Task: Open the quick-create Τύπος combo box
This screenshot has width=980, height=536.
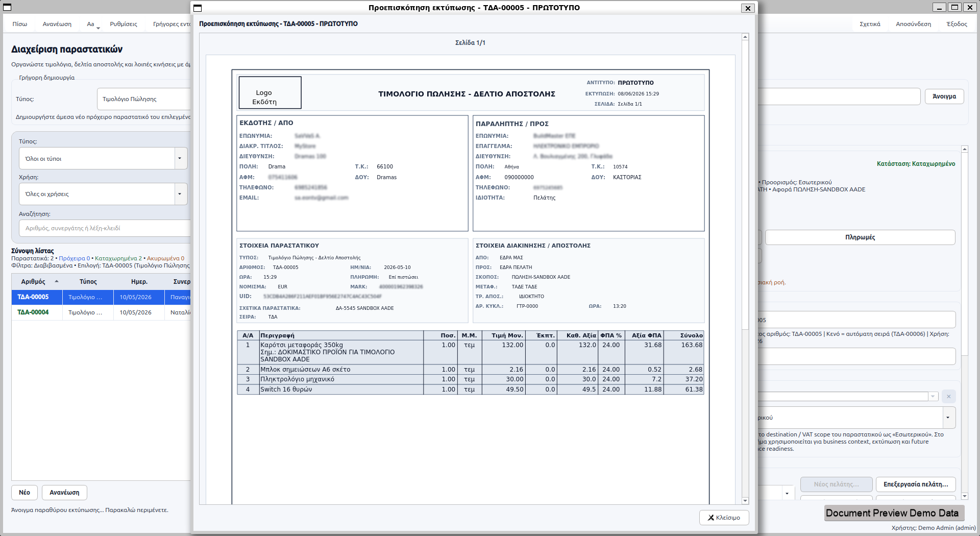Action: pos(144,99)
